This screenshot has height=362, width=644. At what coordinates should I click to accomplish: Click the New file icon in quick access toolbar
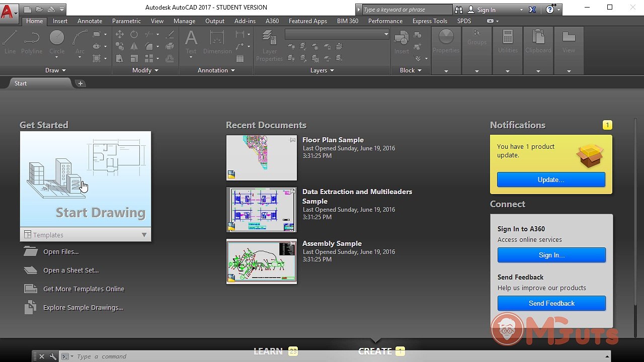click(x=28, y=9)
